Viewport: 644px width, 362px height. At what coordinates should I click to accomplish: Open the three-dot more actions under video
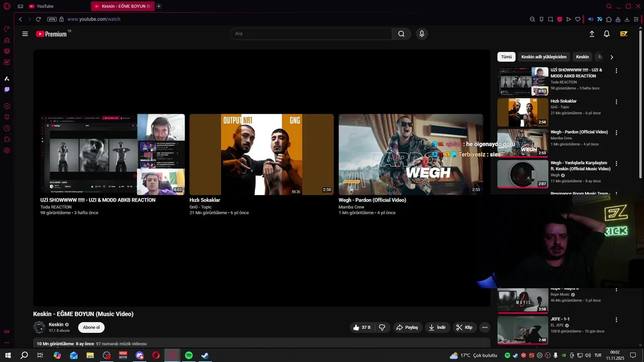coord(485,327)
